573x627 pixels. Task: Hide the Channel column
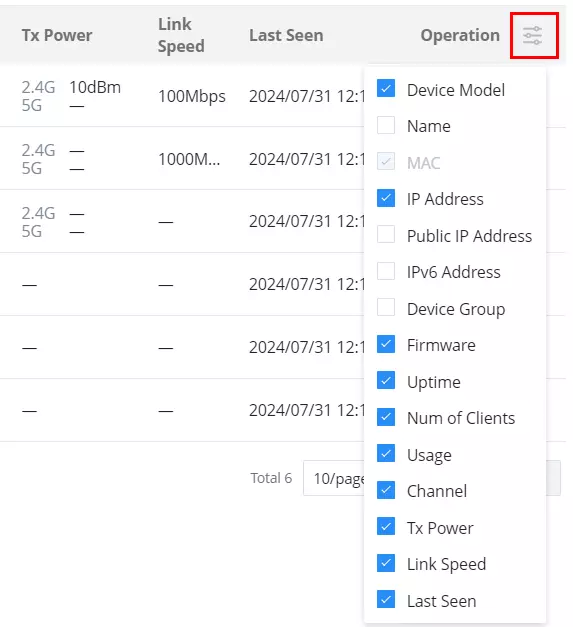(386, 490)
